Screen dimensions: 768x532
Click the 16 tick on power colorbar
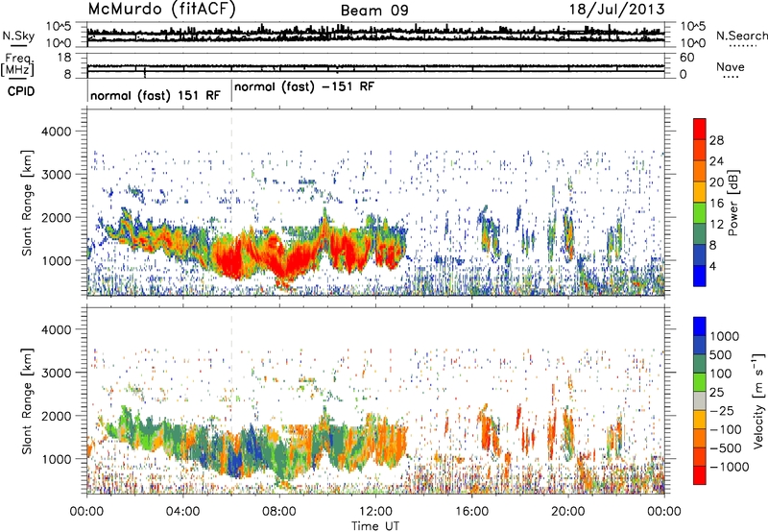pyautogui.click(x=716, y=204)
